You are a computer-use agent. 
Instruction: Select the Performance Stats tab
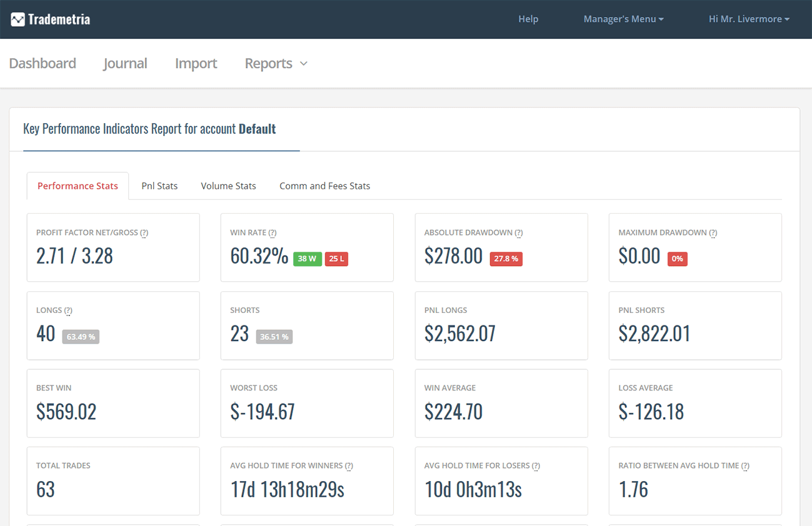pos(78,186)
